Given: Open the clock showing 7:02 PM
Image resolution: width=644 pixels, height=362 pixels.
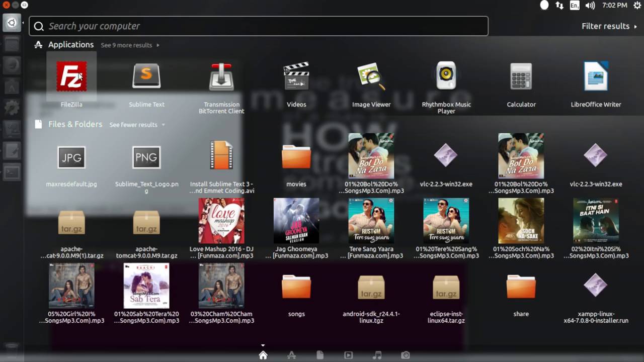Looking at the screenshot, I should [614, 5].
